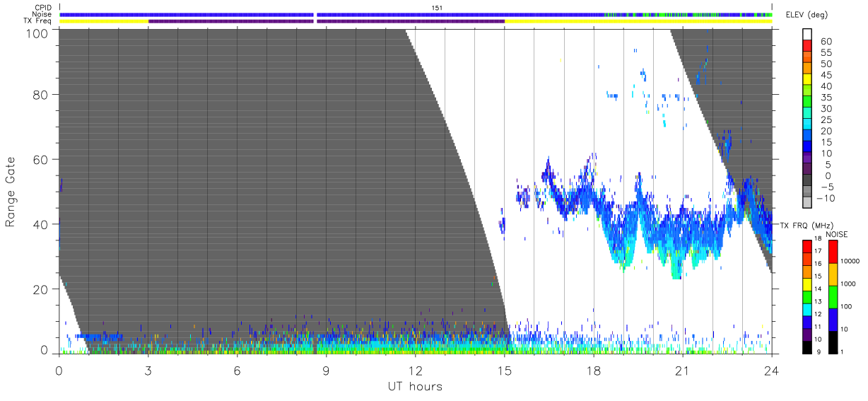Select the black bottom segment of the NOISE bar
This screenshot has height=401, width=868.
(833, 341)
